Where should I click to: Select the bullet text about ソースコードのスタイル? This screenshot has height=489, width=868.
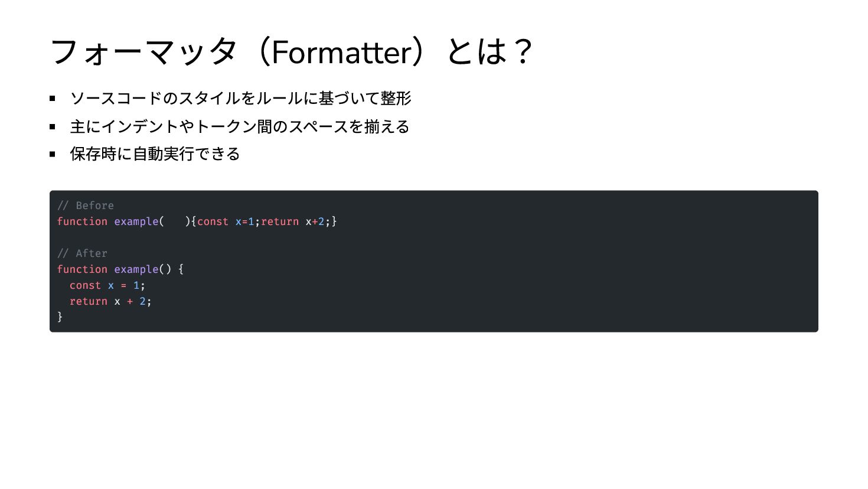240,98
